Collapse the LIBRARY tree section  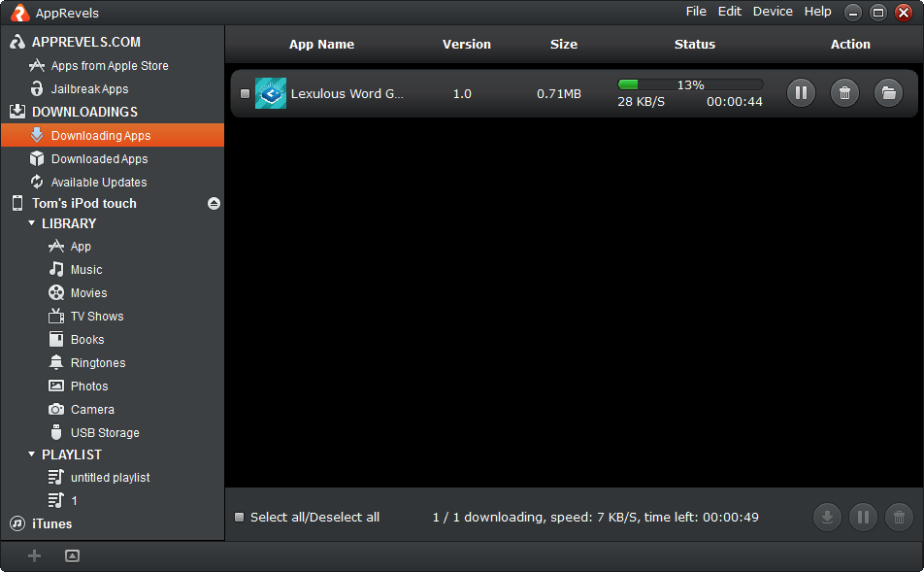(32, 223)
